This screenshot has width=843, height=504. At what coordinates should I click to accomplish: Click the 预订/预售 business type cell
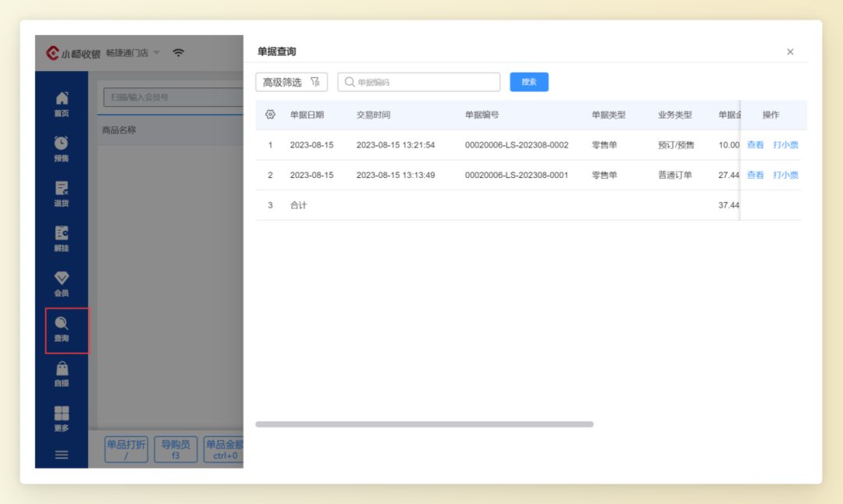point(676,145)
